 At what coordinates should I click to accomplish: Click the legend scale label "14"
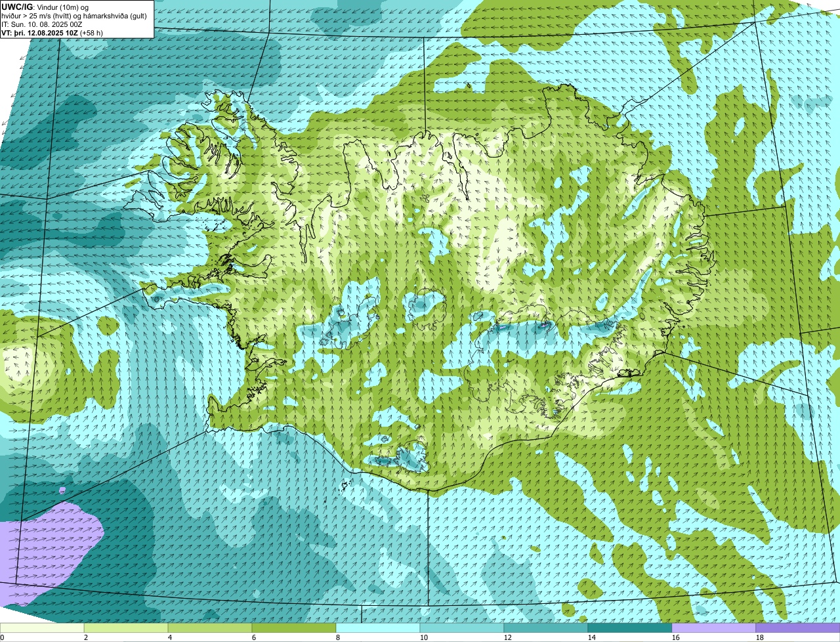click(592, 637)
